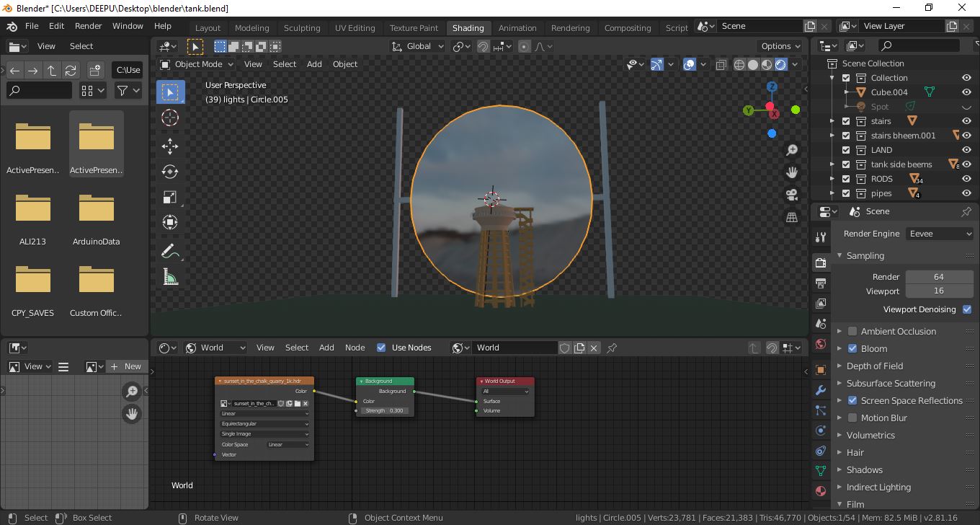Click the New image button
The height and width of the screenshot is (525, 980).
click(x=125, y=366)
